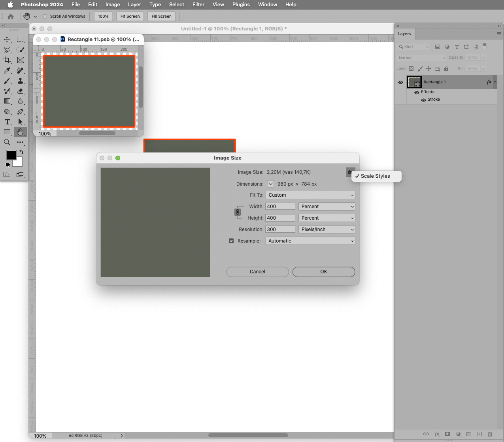
Task: Select the Move tool
Action: click(x=7, y=39)
